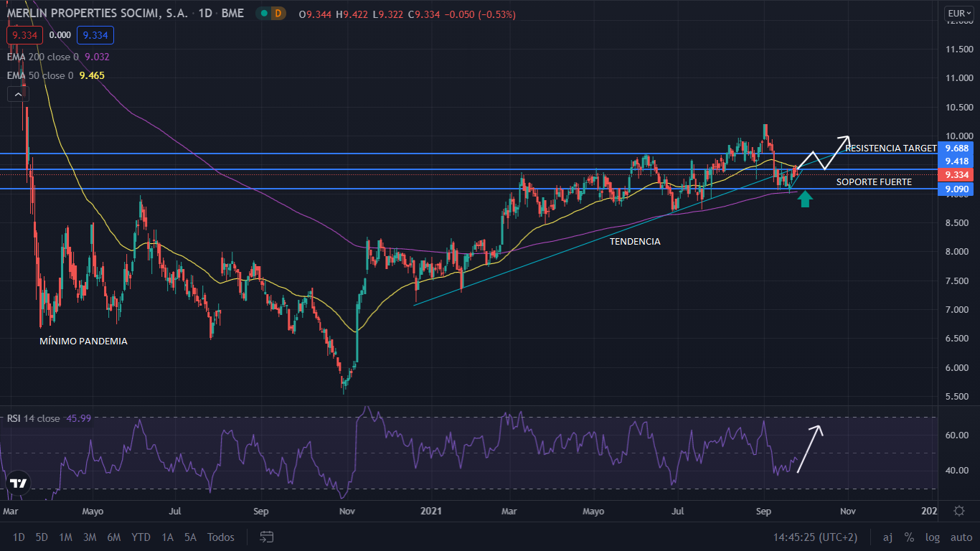Open the EUR currency dropdown
Viewport: 980px width, 551px height.
[960, 12]
